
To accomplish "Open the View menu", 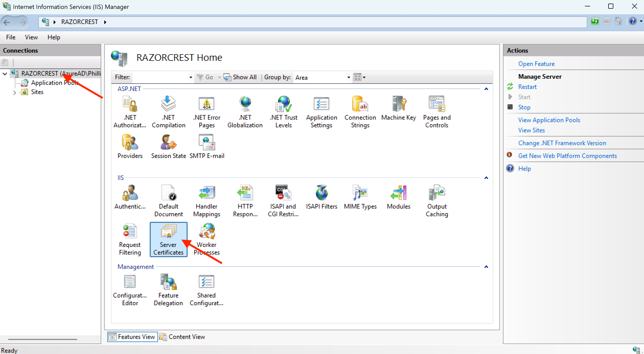I will coord(31,37).
